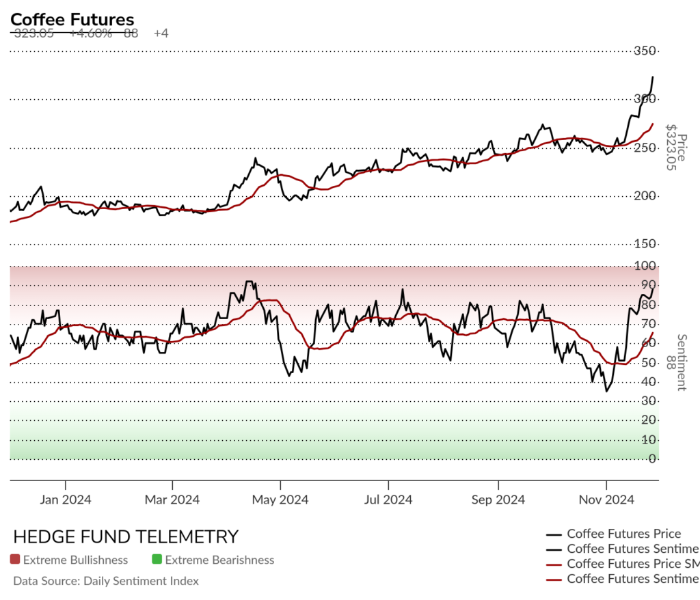
Task: Click the red Extreme Bullishness legend swatch
Action: click(15, 559)
